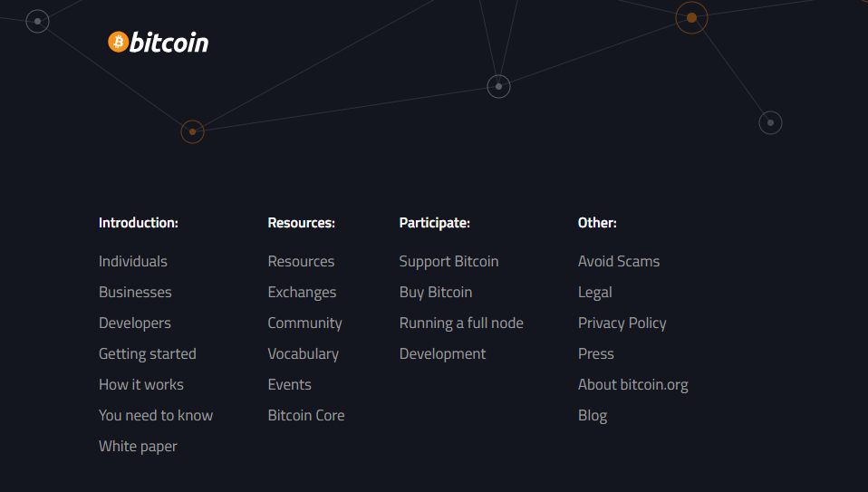The height and width of the screenshot is (492, 868).
Task: Open the Exchanges link
Action: (x=302, y=292)
